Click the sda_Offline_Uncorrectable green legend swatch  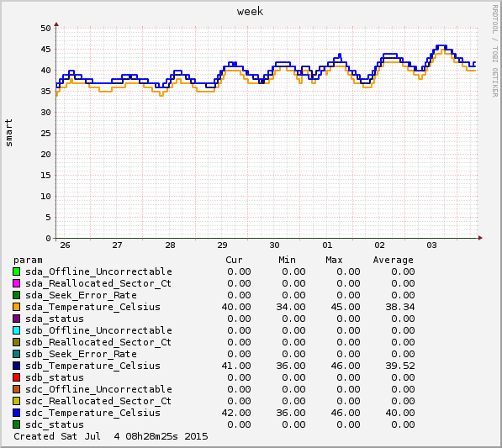click(16, 271)
